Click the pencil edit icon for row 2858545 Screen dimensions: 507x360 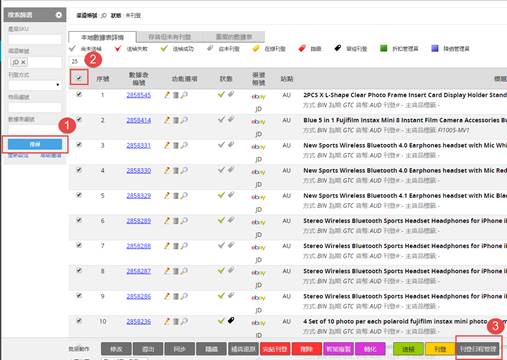pyautogui.click(x=167, y=95)
